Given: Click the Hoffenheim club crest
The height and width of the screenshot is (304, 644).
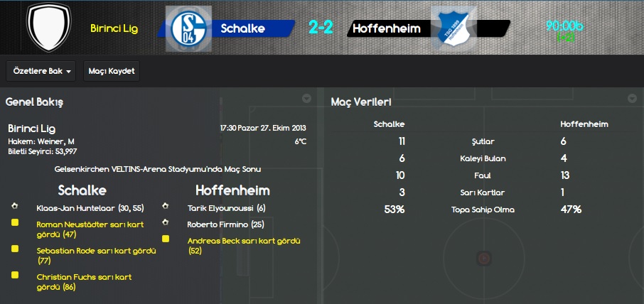Looking at the screenshot, I should pyautogui.click(x=454, y=28).
